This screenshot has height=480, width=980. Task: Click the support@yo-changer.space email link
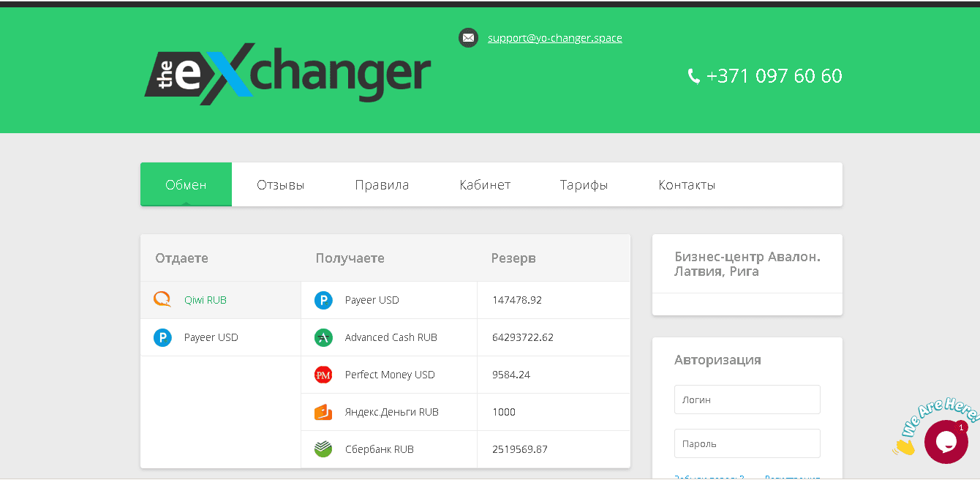pos(555,37)
